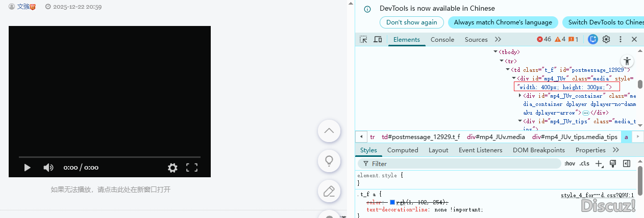Click the "Don't show again" button
The height and width of the screenshot is (218, 644).
(411, 22)
